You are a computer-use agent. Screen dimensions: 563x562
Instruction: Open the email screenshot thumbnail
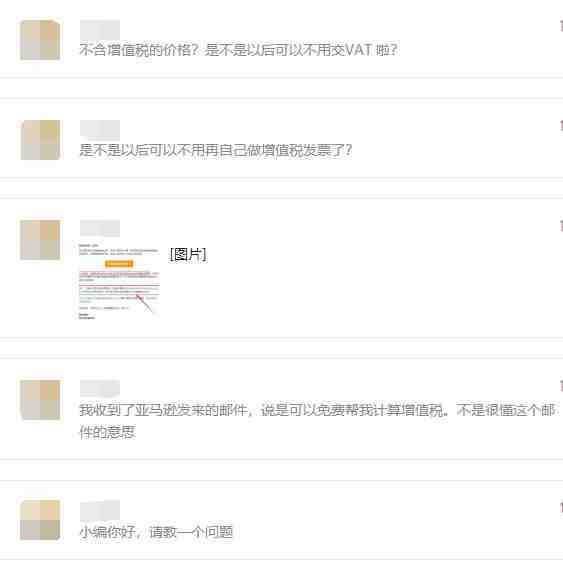[119, 282]
